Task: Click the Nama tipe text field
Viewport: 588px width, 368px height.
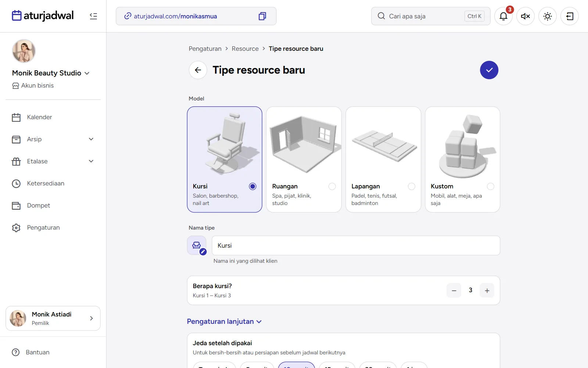Action: pos(356,245)
